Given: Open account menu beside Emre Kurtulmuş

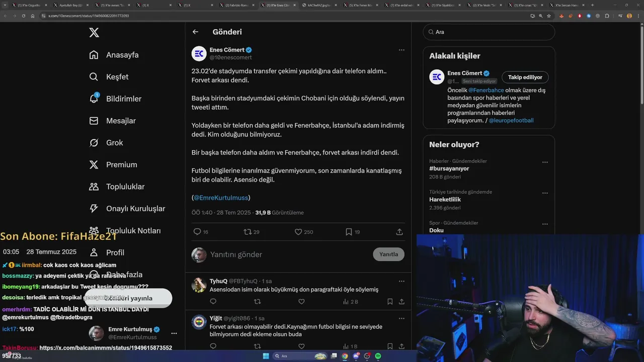Looking at the screenshot, I should tap(174, 333).
